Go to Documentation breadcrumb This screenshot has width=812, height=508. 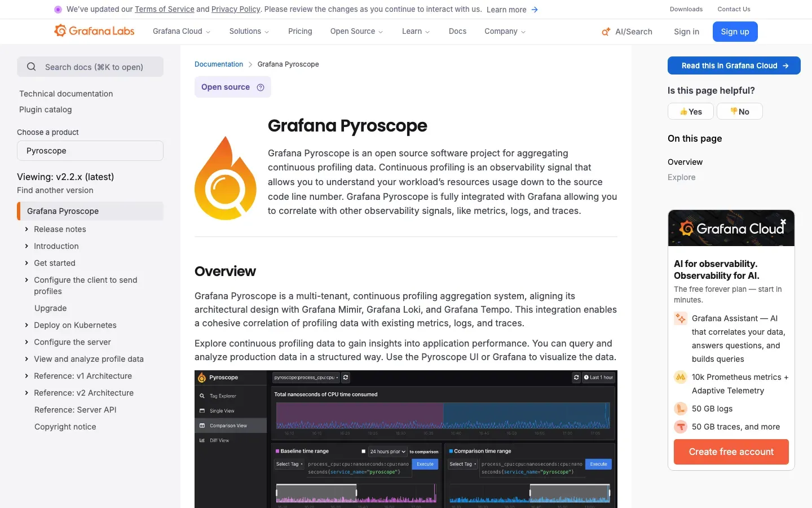coord(219,64)
